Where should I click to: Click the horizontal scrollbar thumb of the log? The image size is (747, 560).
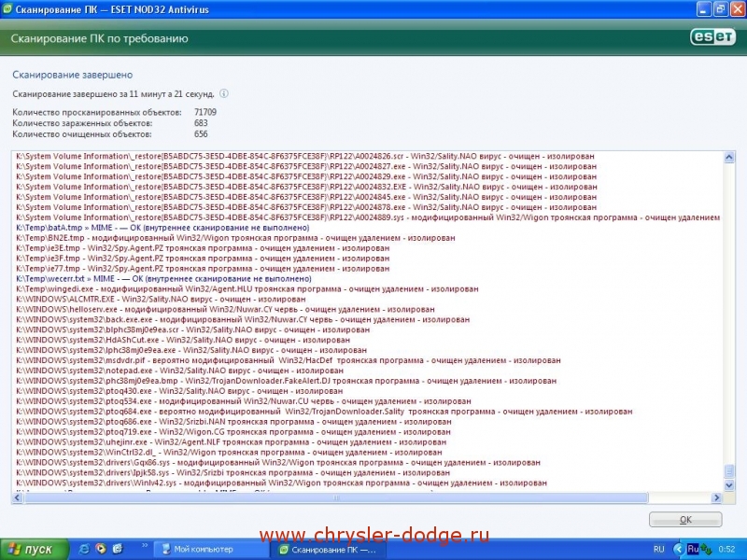point(336,497)
